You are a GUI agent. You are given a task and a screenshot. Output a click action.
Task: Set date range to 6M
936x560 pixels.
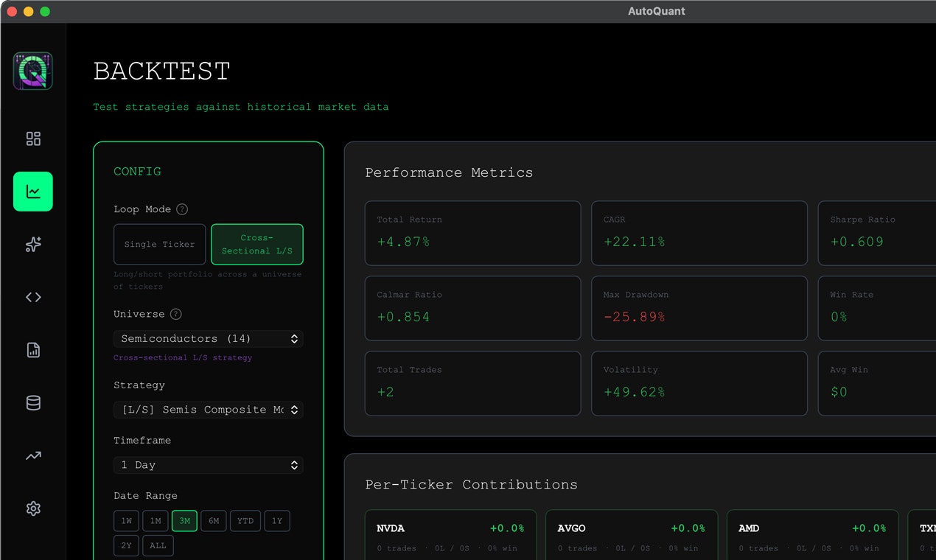pyautogui.click(x=214, y=521)
